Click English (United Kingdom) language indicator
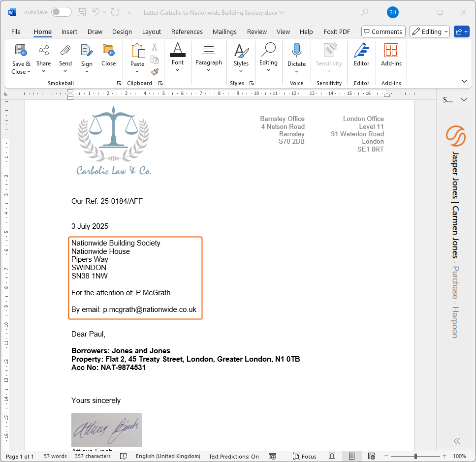Screen dimensions: 476x462 (168, 456)
